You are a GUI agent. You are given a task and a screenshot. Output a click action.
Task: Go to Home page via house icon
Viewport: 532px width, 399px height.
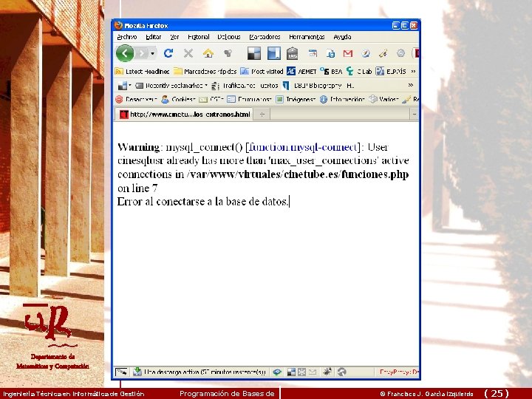(208, 53)
